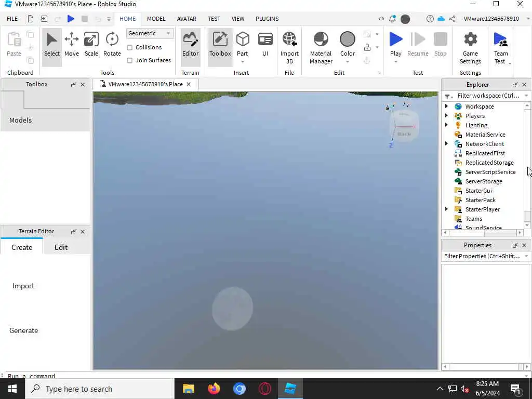
Task: Activate the Rotate tool
Action: pos(112,45)
